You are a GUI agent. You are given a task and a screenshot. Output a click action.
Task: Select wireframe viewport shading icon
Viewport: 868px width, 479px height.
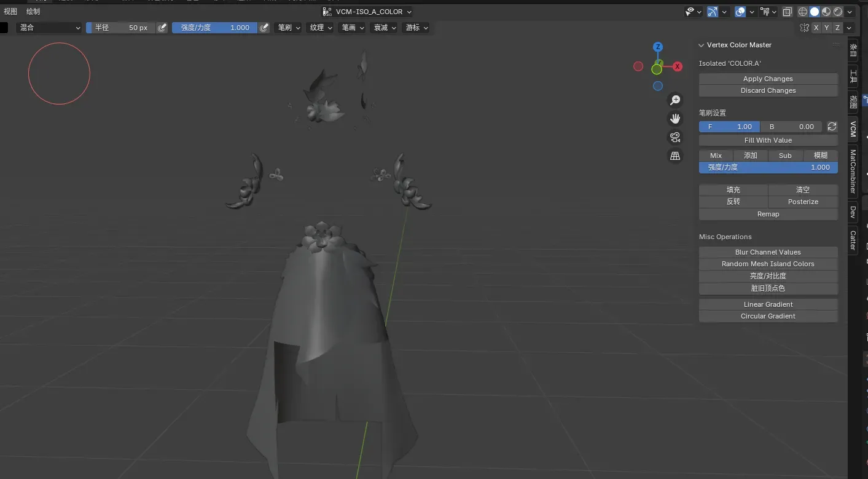click(x=803, y=12)
